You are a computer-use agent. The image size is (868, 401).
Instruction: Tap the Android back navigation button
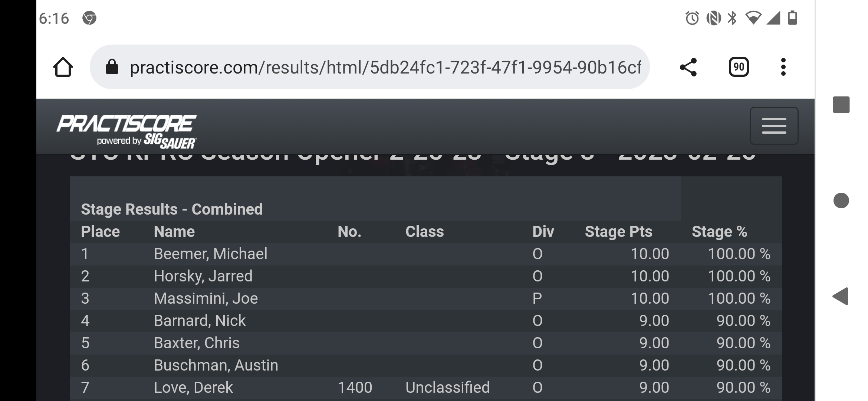click(x=841, y=296)
